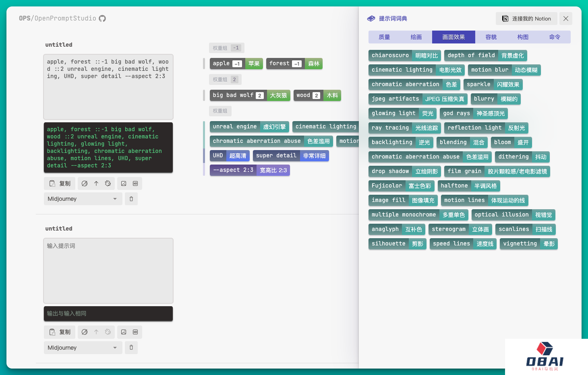Select the 构图 tab in dictionary
Image resolution: width=588 pixels, height=375 pixels.
(x=523, y=37)
